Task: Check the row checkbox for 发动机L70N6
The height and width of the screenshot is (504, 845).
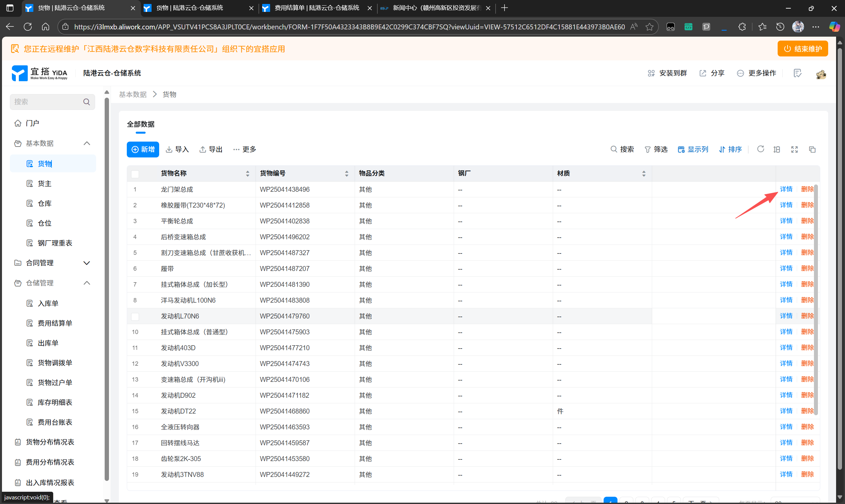Action: pyautogui.click(x=135, y=317)
